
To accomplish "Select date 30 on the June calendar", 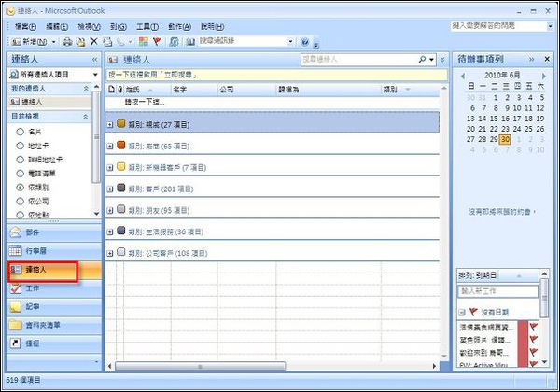I will click(505, 139).
